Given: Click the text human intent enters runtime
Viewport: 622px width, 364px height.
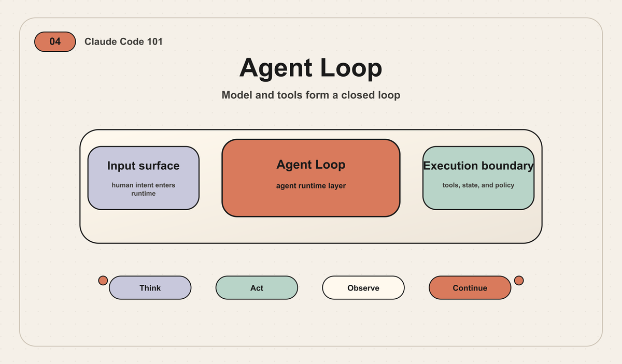Looking at the screenshot, I should [x=144, y=189].
